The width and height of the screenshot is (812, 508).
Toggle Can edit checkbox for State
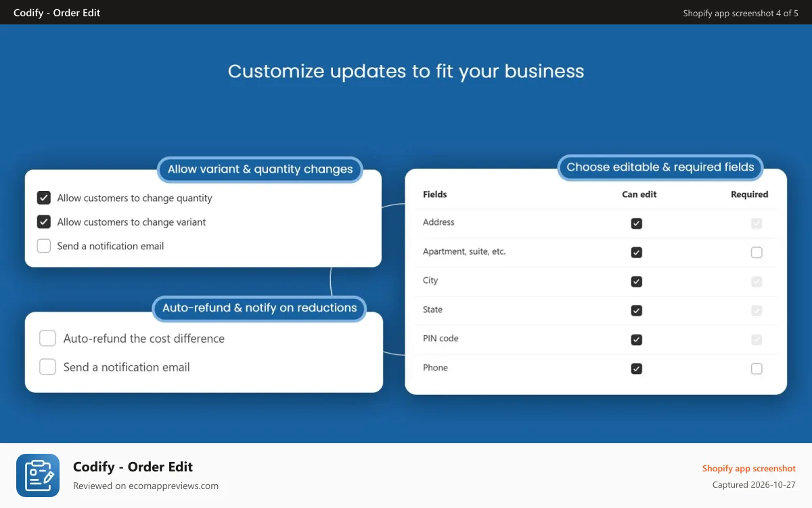[636, 311]
